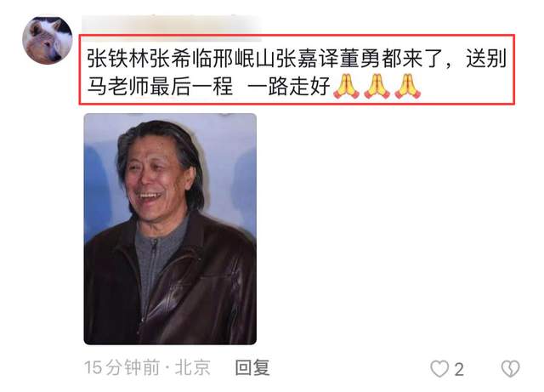The width and height of the screenshot is (544, 392).
Task: Open the commenter's wolf profile avatar
Action: [48, 40]
